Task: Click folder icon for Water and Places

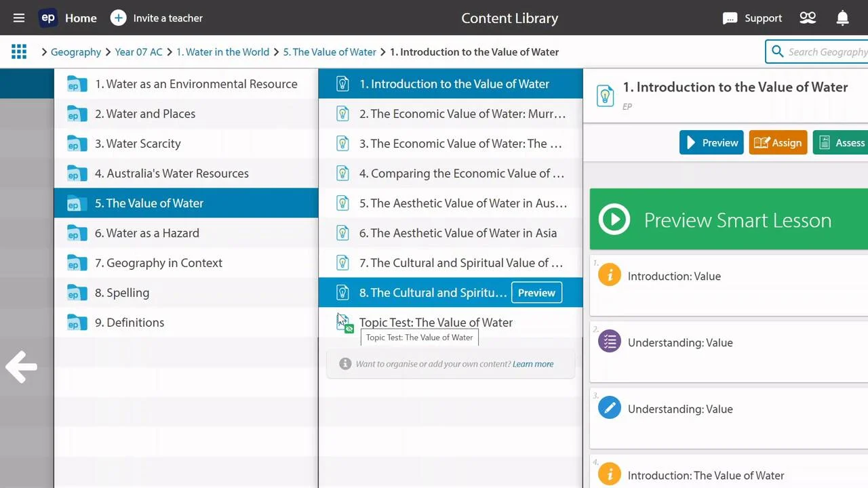Action: (x=77, y=114)
